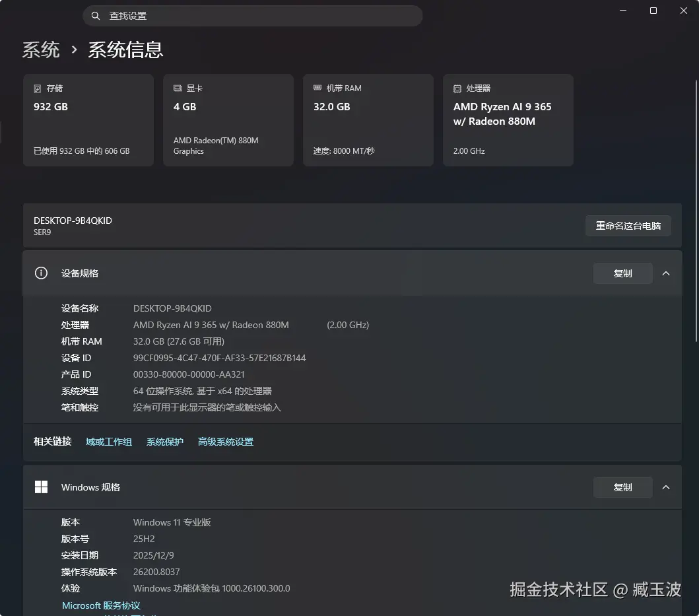Select 系统 in the breadcrumb navigation
The width and height of the screenshot is (699, 616).
coord(41,50)
